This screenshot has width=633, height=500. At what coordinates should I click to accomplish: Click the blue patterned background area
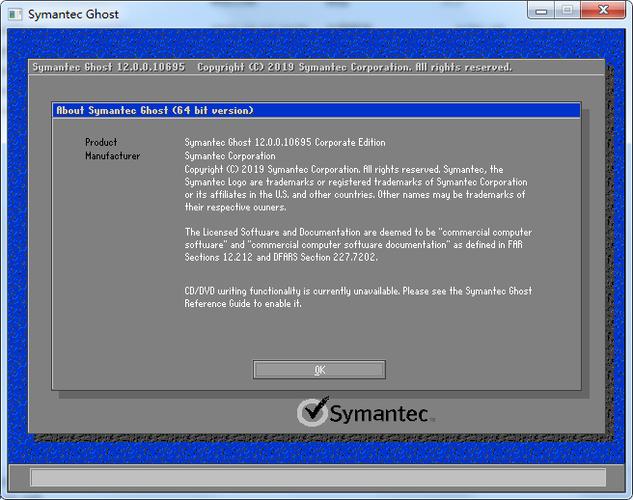15,250
